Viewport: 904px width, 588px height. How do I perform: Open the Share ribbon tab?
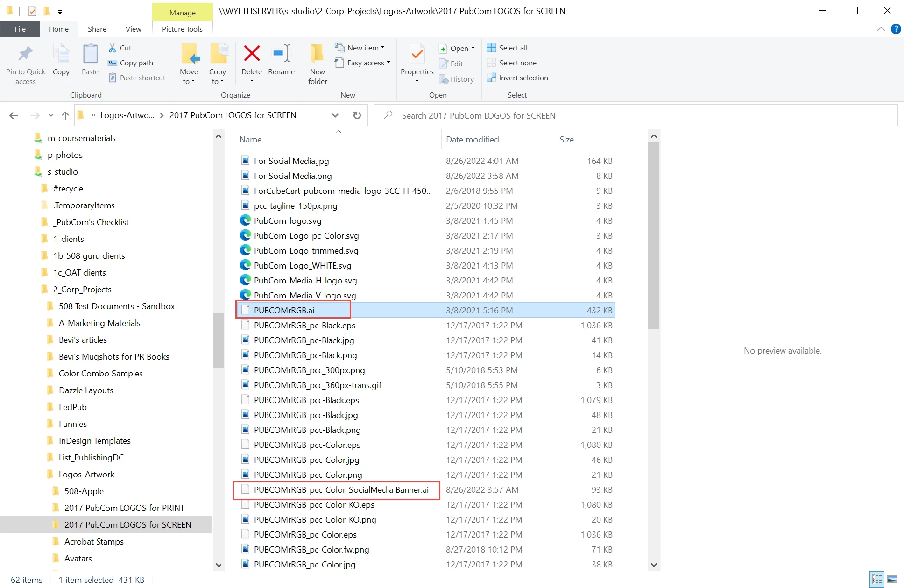(97, 29)
